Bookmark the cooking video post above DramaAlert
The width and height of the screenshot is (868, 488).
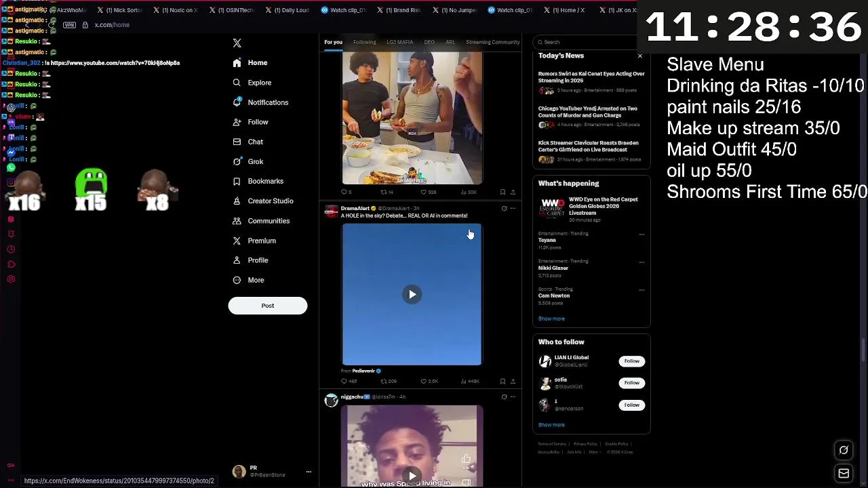point(502,192)
